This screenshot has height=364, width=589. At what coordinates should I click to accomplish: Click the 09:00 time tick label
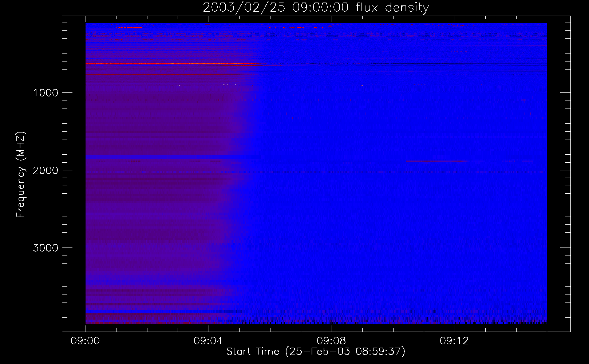coord(85,341)
